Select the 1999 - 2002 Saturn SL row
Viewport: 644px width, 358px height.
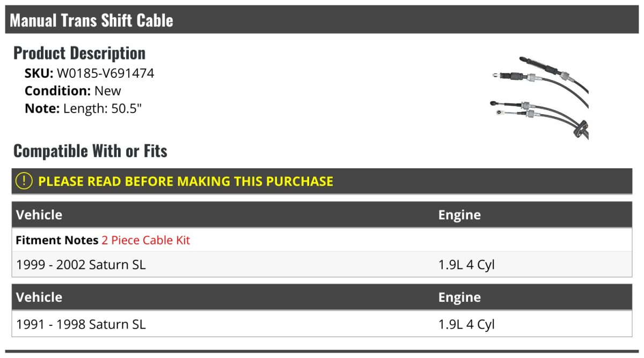point(322,264)
